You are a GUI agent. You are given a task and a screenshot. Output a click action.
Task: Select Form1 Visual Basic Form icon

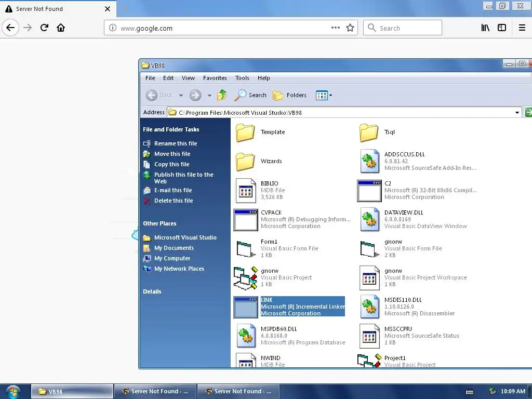click(246, 249)
